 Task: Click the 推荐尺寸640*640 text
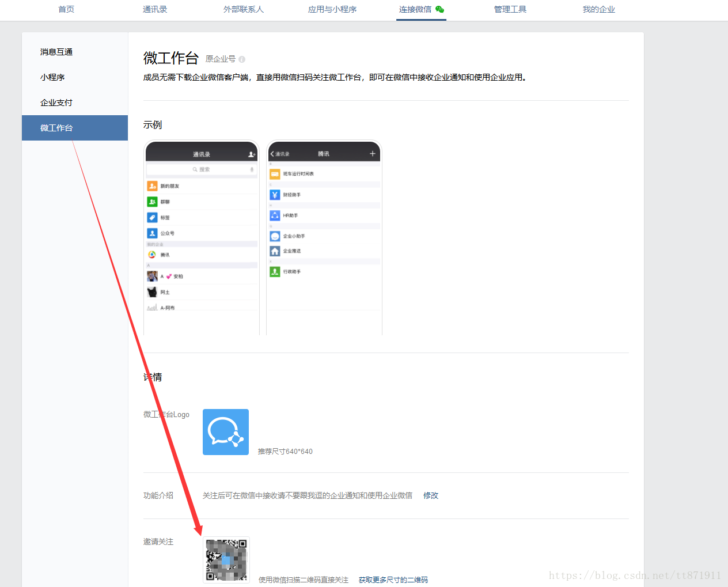tap(285, 451)
